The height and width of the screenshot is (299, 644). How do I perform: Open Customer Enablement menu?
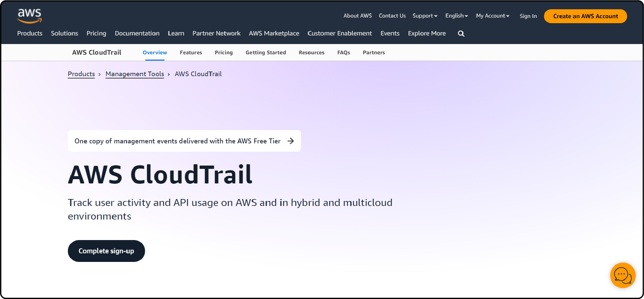[340, 33]
